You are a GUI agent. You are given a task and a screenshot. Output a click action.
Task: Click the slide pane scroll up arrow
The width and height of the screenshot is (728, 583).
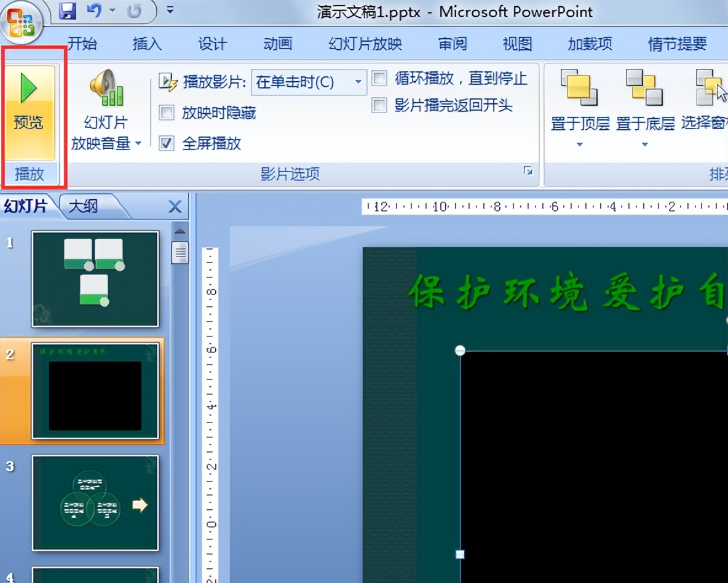[180, 231]
